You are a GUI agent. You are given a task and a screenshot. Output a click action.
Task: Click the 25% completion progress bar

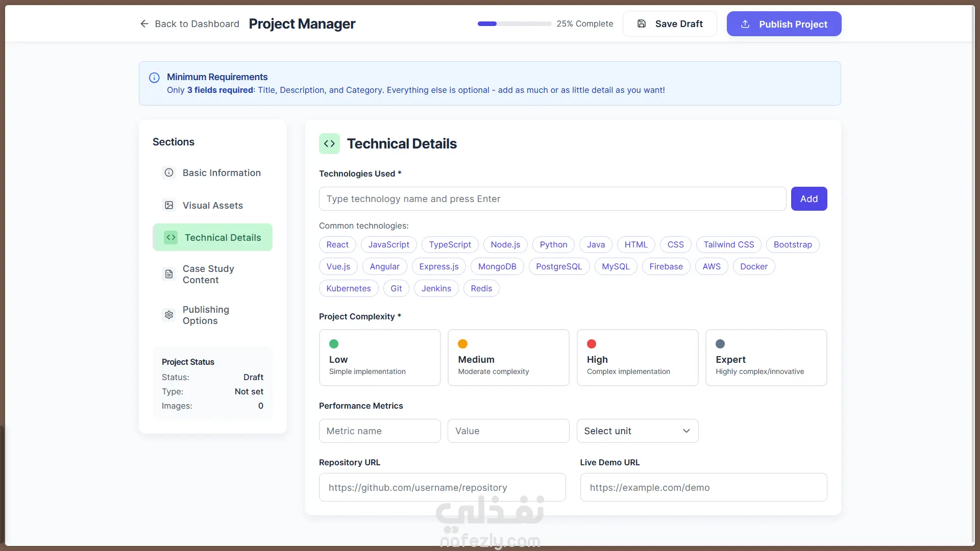[514, 24]
